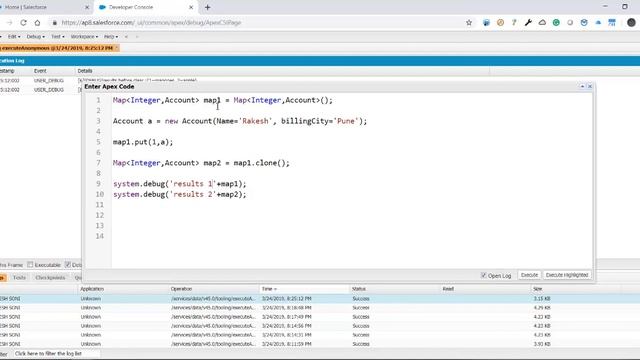Open the Checkpoints bottom tab

point(50,278)
